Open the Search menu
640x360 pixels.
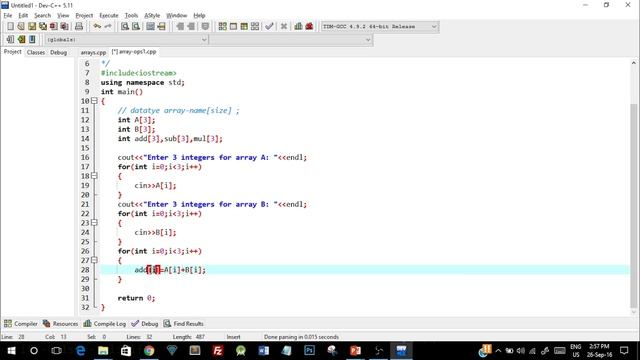(42, 16)
